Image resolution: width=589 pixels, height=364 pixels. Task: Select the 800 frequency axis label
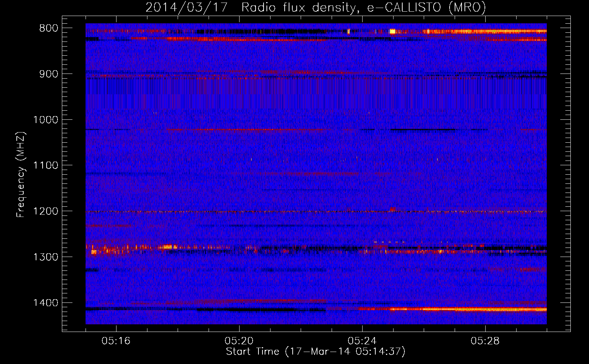pyautogui.click(x=48, y=28)
